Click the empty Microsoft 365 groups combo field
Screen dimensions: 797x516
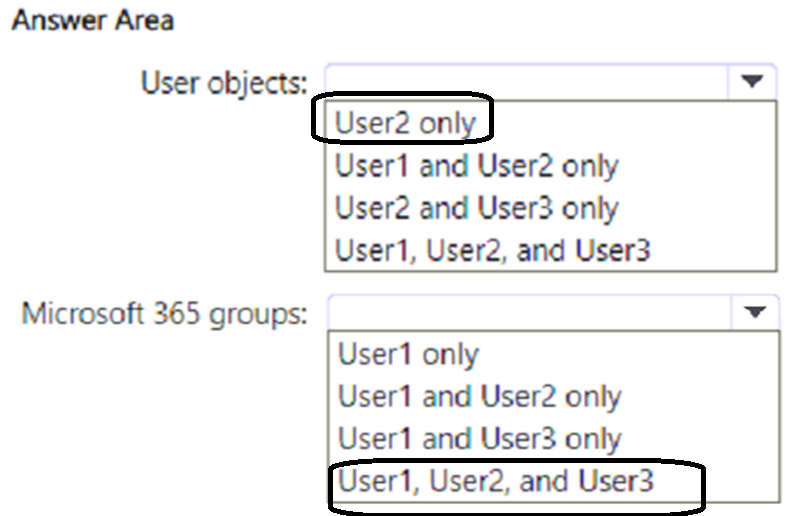pyautogui.click(x=528, y=313)
